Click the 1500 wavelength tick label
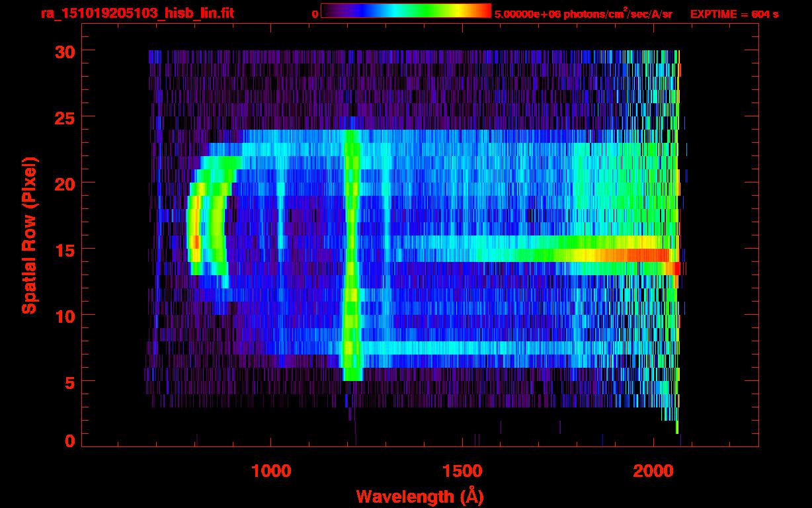 tap(462, 471)
